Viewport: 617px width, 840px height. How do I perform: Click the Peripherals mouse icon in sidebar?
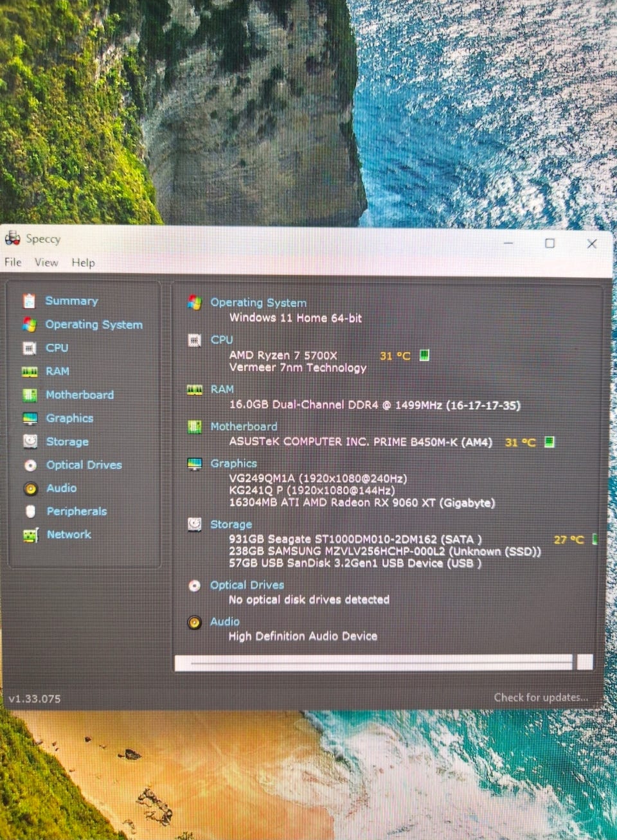30,512
